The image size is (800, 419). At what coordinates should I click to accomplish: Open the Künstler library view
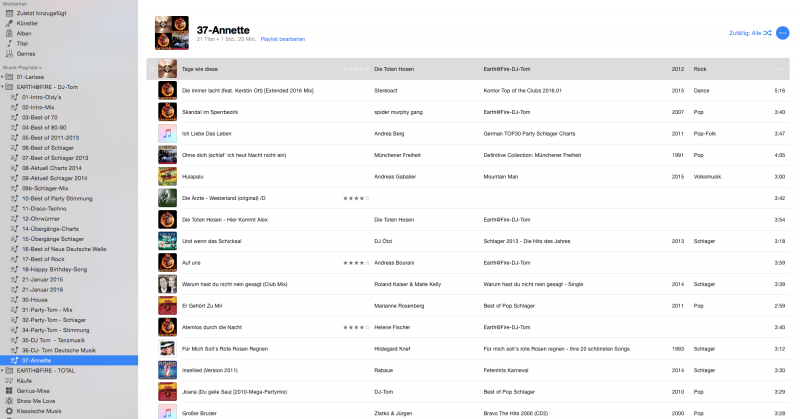[x=27, y=23]
